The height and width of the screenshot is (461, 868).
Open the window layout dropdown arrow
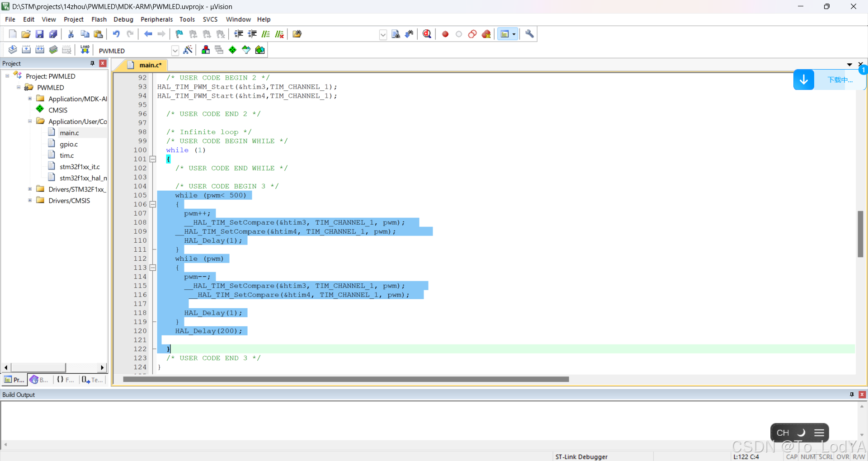(x=514, y=34)
